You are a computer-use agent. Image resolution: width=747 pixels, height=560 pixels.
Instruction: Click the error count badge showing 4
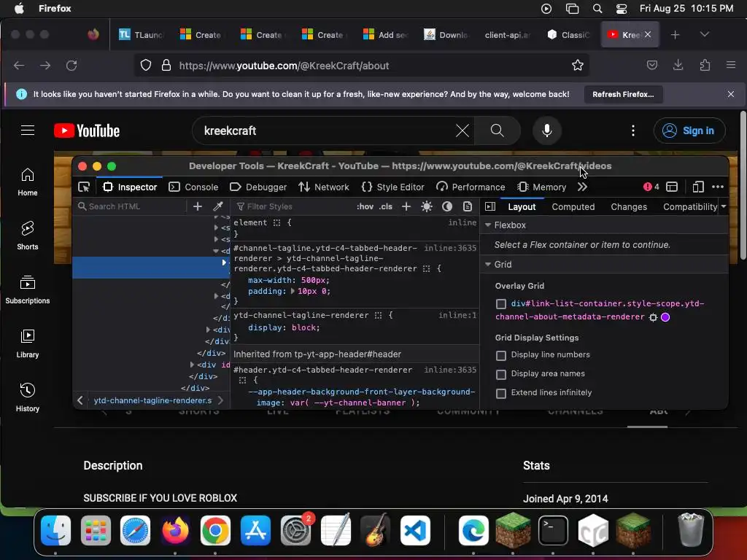click(651, 187)
